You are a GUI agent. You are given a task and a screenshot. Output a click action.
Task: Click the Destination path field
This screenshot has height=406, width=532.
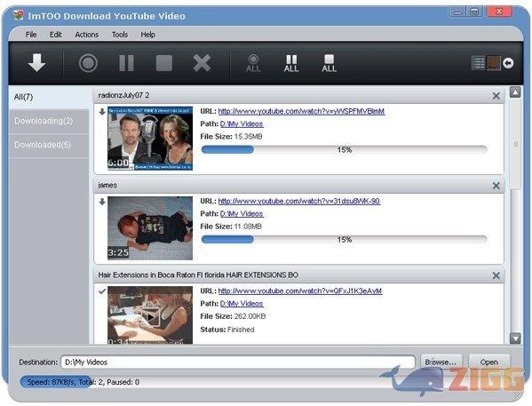[238, 362]
